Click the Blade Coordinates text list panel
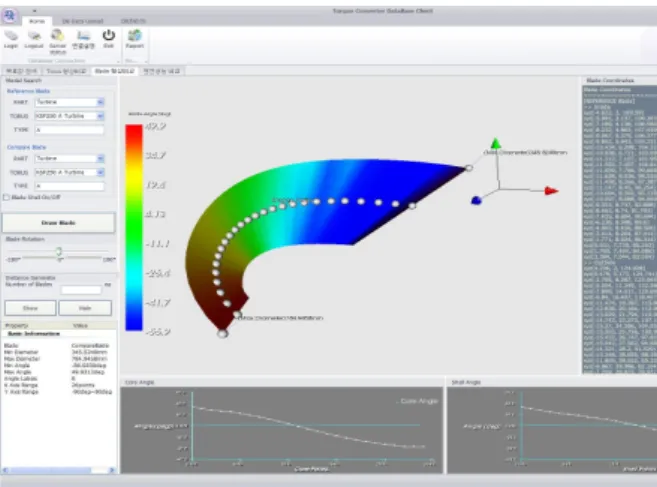The width and height of the screenshot is (657, 487). click(620, 229)
